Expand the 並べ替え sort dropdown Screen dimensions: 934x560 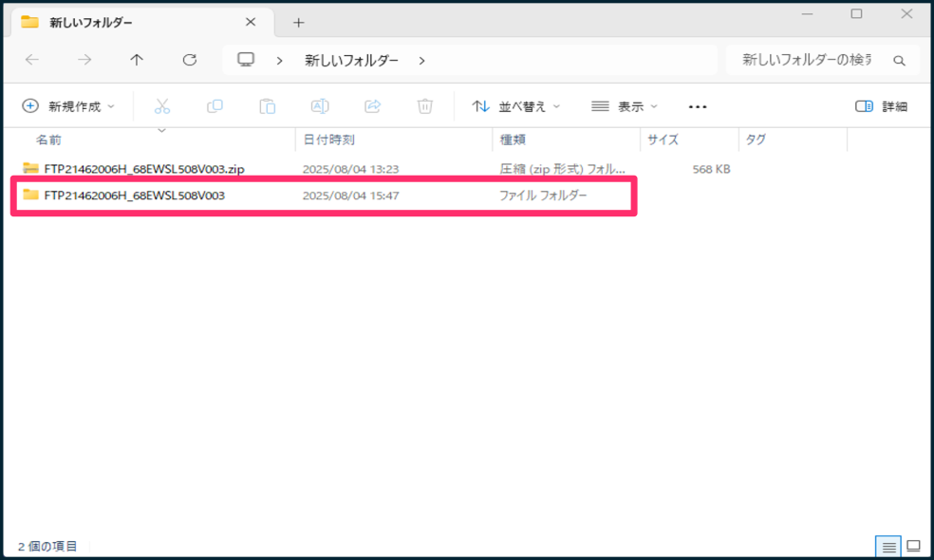pos(516,106)
